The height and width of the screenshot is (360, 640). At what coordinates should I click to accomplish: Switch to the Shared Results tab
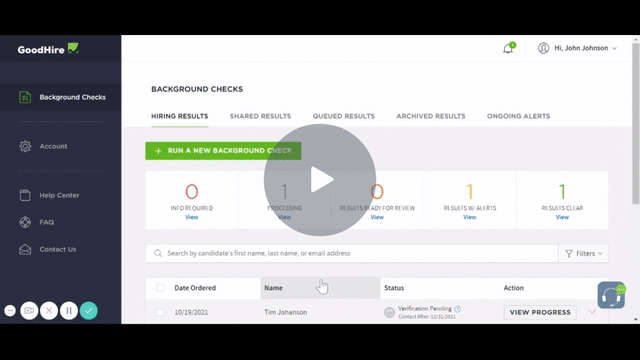[x=260, y=116]
